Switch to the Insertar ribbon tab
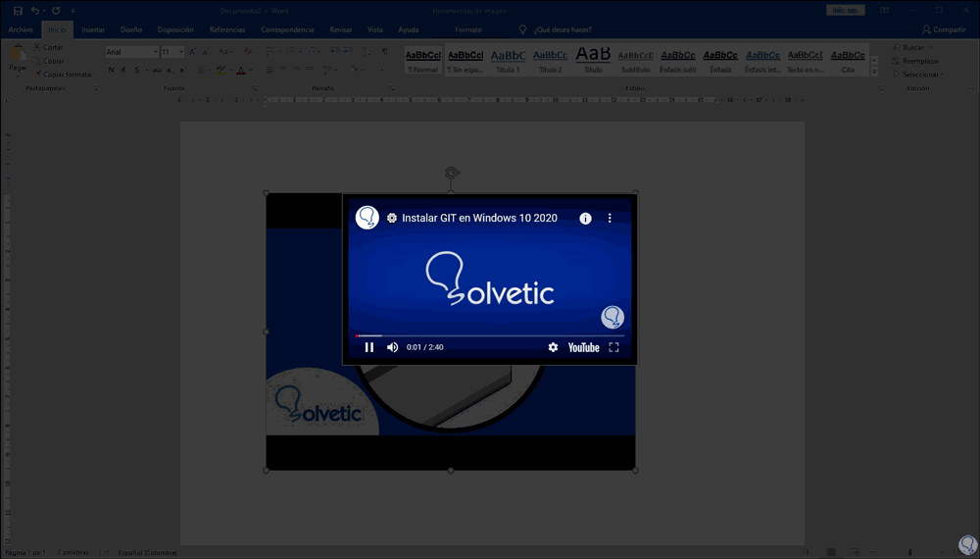Viewport: 980px width, 559px height. point(93,29)
